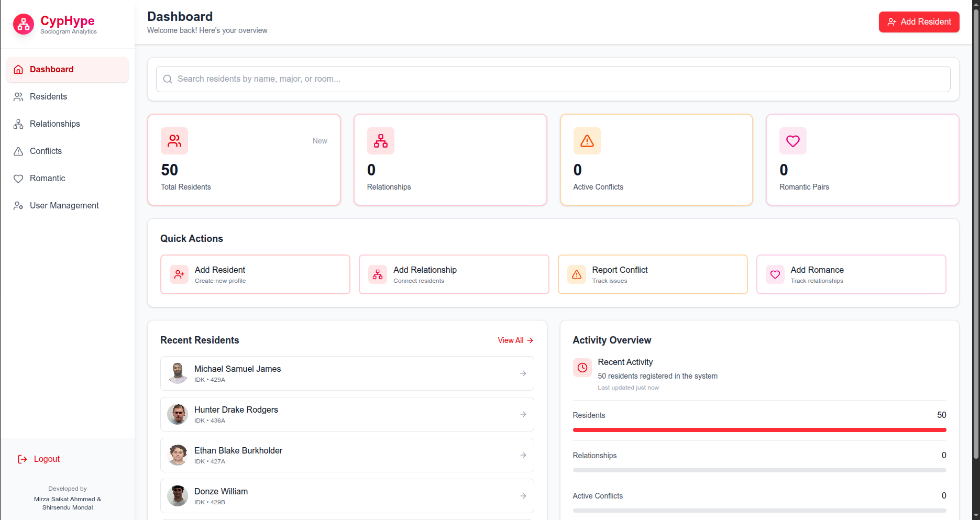Click Add Resident quick action card
The image size is (980, 520).
(255, 274)
